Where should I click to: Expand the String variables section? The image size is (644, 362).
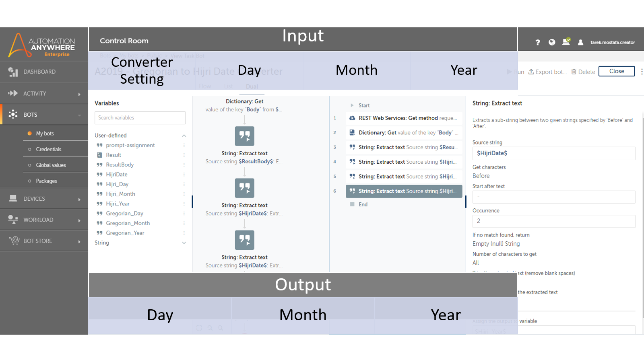tap(184, 243)
